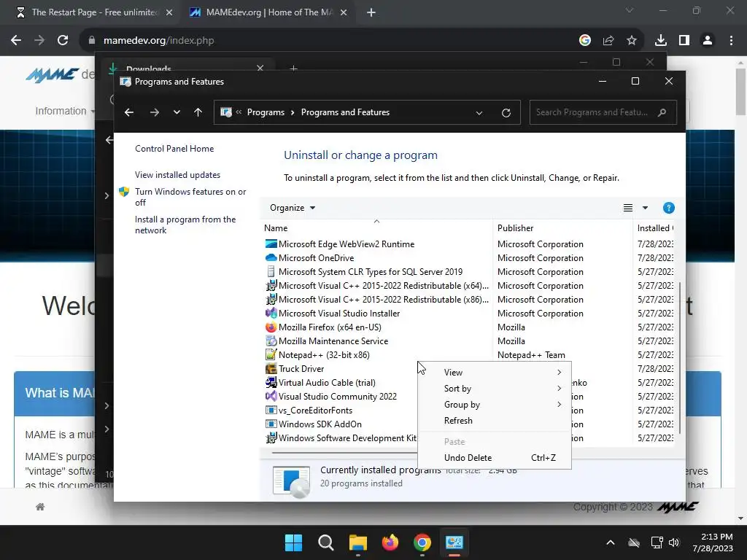Open a new Chrome tab

[371, 12]
